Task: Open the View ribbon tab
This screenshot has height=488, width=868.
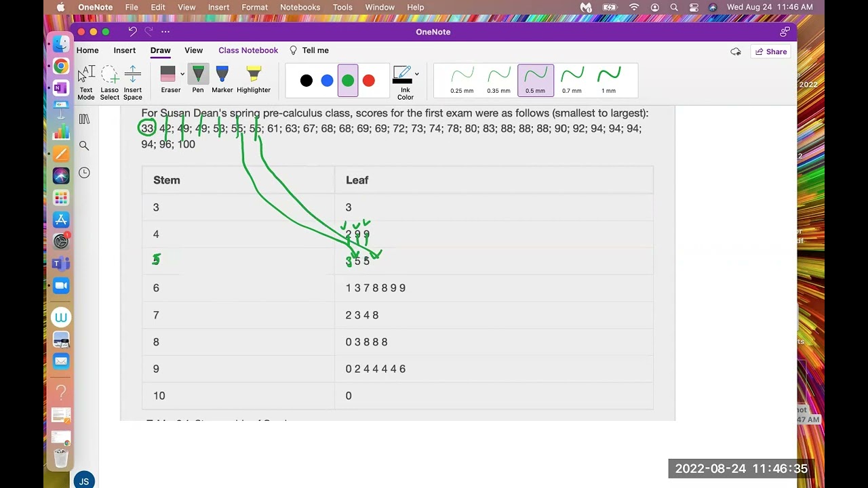Action: (194, 50)
